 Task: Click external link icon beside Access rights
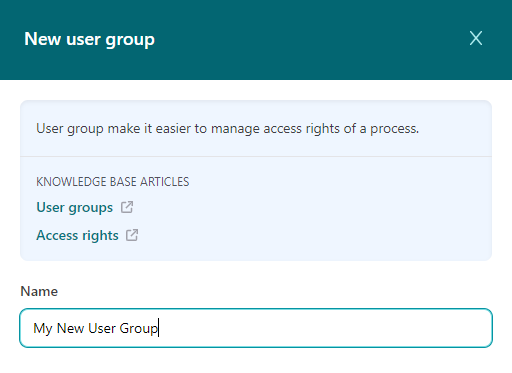[132, 235]
